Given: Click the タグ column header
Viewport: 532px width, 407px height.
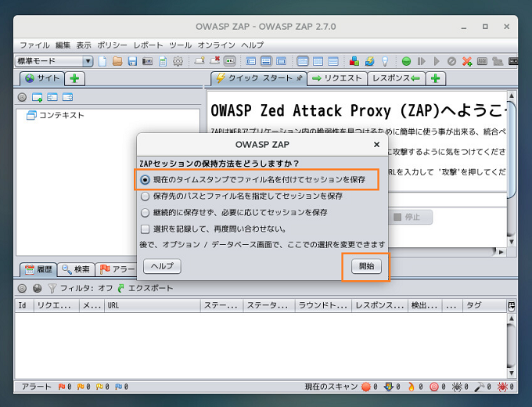Looking at the screenshot, I should coord(484,305).
